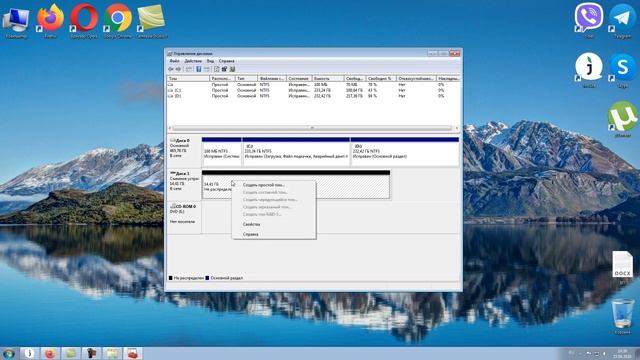Click the Back arrow in Disk Management toolbar
Image resolution: width=640 pixels, height=360 pixels.
pyautogui.click(x=171, y=69)
